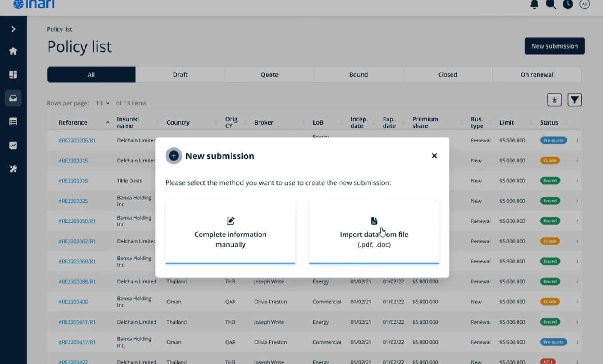
Task: Expand the collapsed sidebar with the arrow chevron
Action: 13,28
